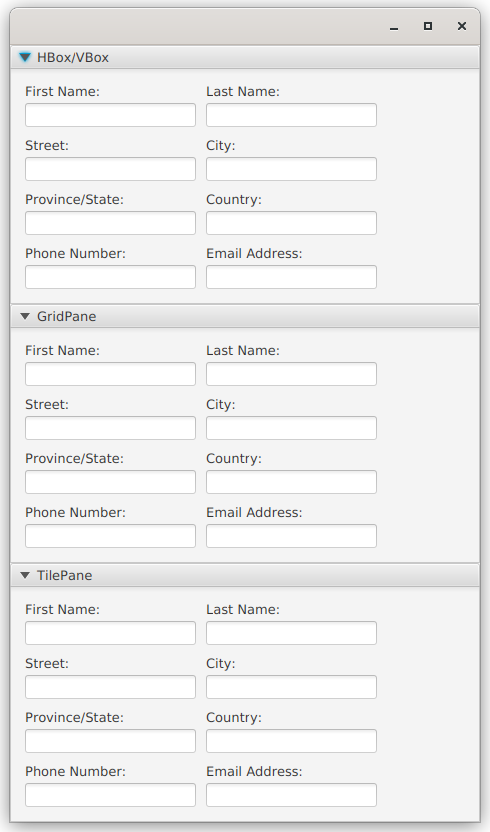Collapse the HBox/VBox pane arrow
The image size is (490, 832).
point(25,57)
